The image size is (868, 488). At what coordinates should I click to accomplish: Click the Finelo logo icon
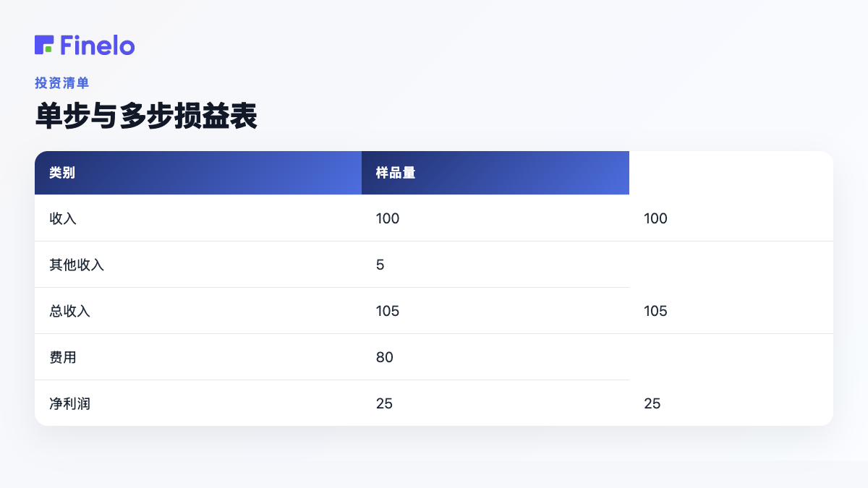pyautogui.click(x=44, y=45)
